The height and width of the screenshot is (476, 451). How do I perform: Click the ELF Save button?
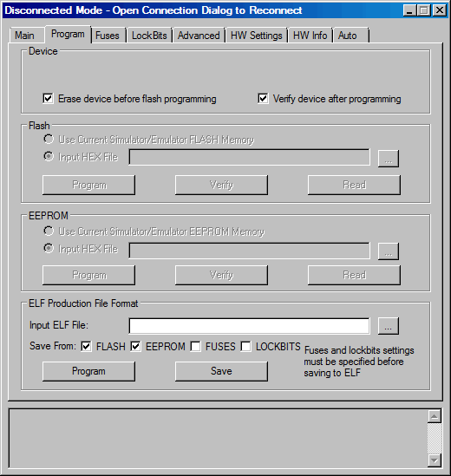(221, 371)
